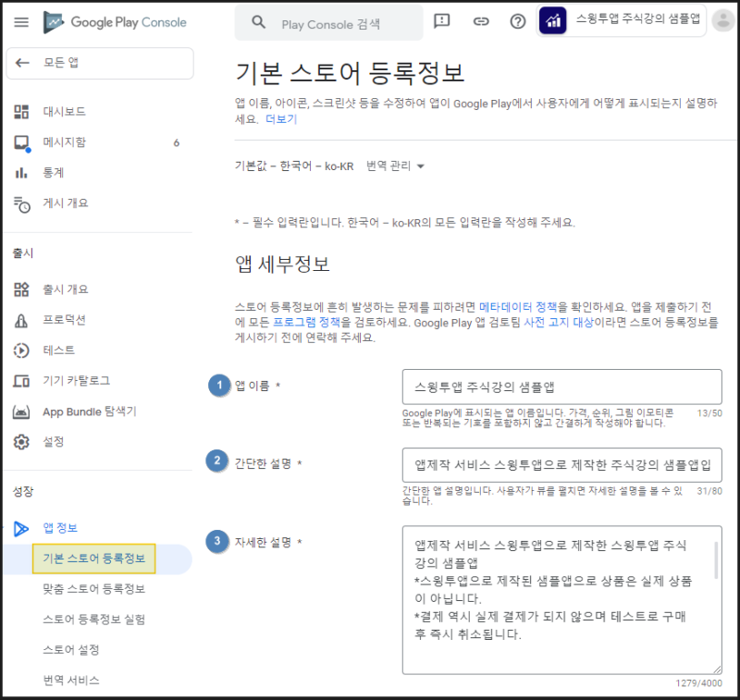The image size is (740, 700).
Task: Click the 통계 bar chart icon
Action: tap(21, 173)
